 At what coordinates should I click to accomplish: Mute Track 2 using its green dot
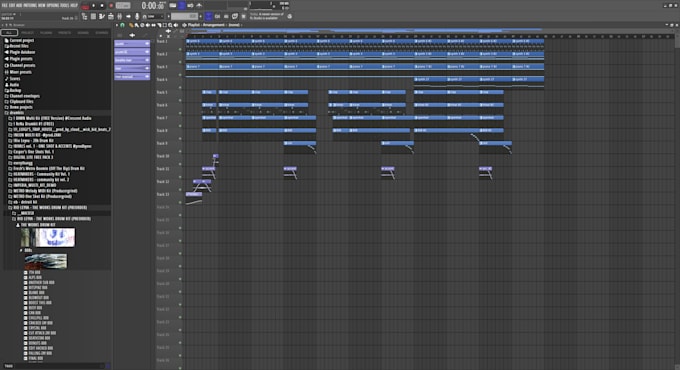[x=180, y=62]
